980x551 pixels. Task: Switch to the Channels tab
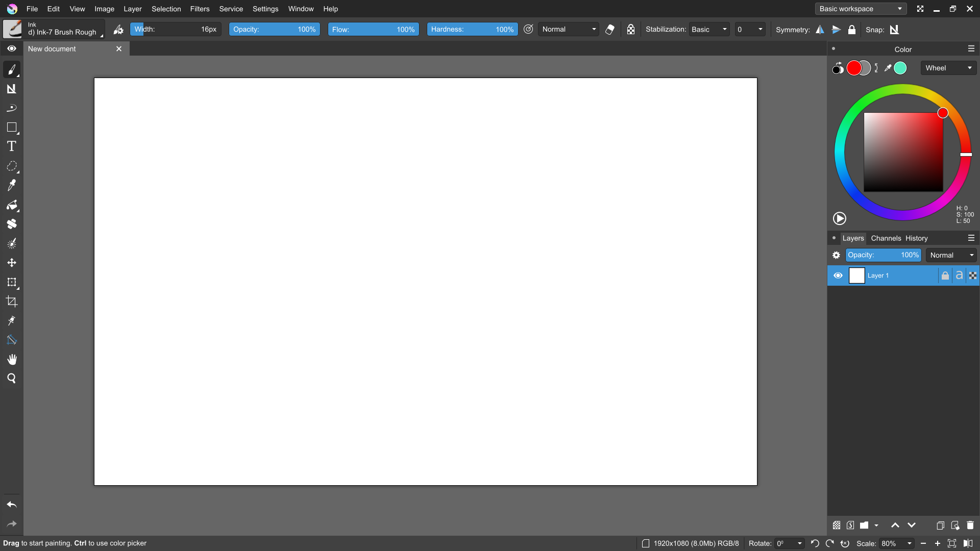[886, 238]
